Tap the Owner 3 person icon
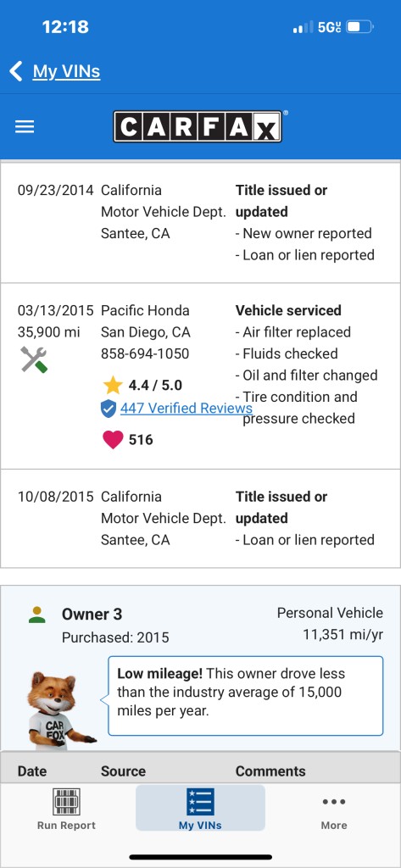 coord(37,615)
